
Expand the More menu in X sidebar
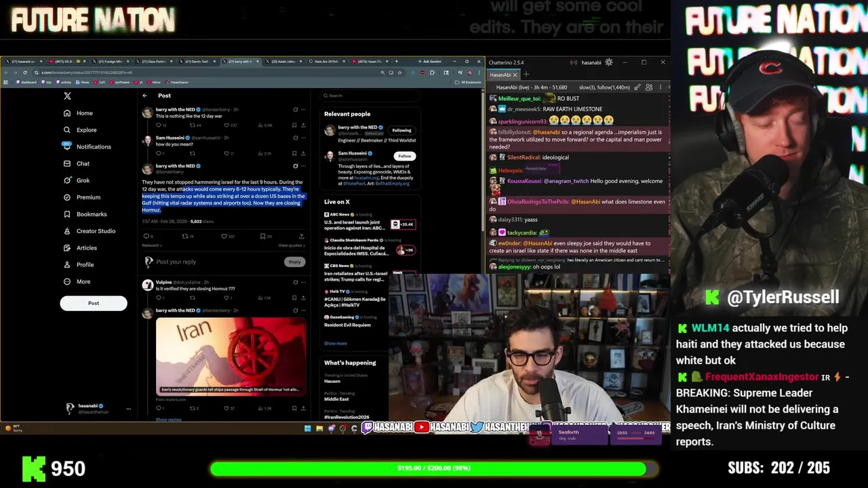point(77,281)
